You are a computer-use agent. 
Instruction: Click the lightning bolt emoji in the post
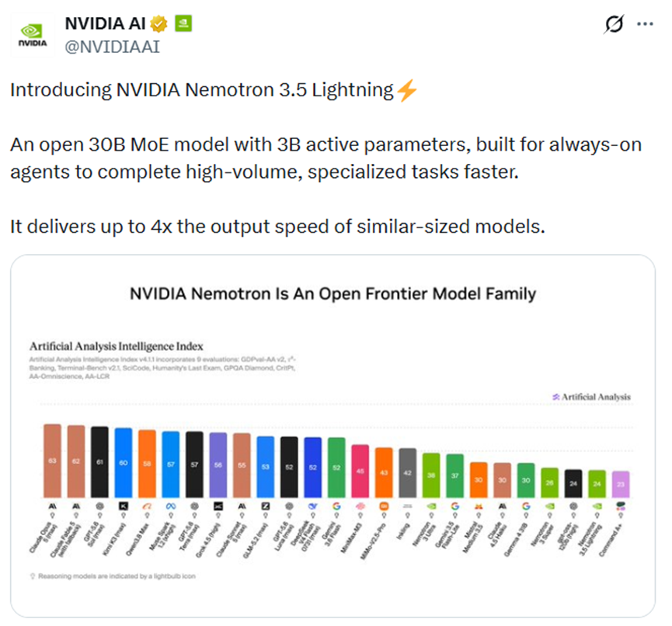coord(406,90)
